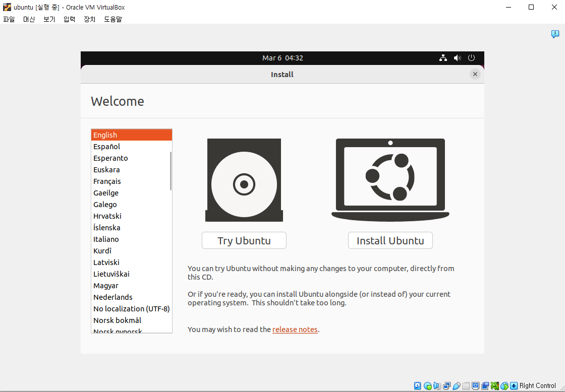Select Lietuviškai language
Viewport: 565px width, 392px height.
click(132, 274)
